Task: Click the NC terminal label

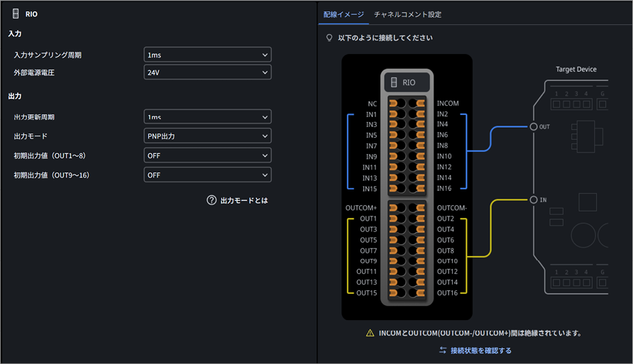Action: coord(373,104)
